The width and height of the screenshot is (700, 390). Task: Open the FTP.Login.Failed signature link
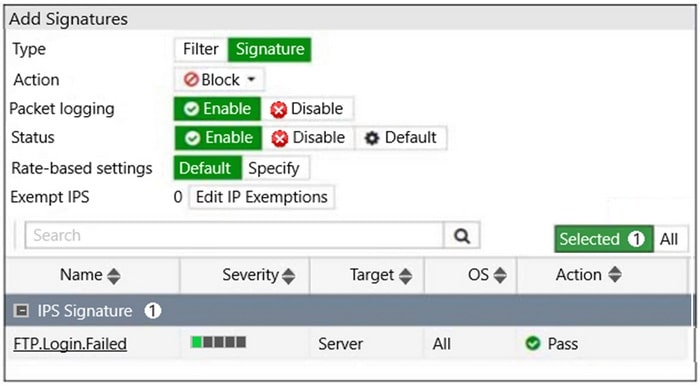tap(70, 344)
